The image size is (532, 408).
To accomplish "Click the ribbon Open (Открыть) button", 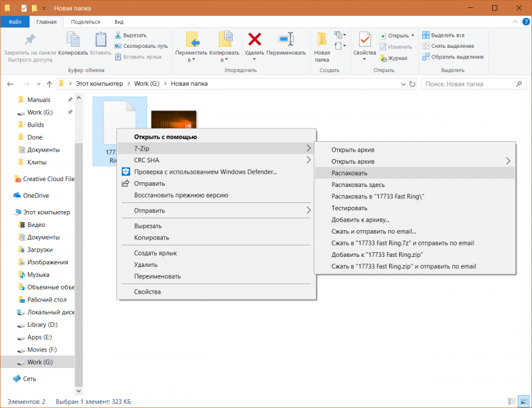I will coord(395,35).
